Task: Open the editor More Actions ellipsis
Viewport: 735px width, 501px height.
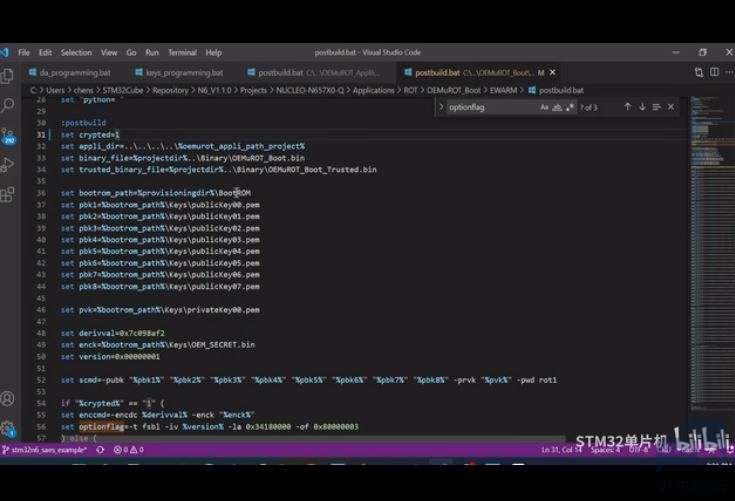Action: [x=729, y=72]
